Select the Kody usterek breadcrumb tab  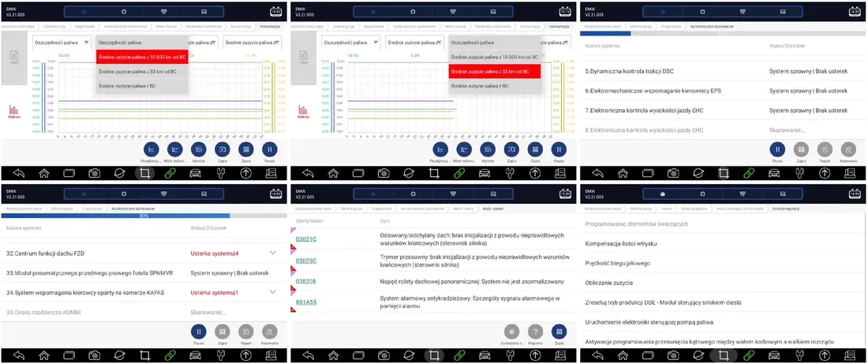pos(492,209)
